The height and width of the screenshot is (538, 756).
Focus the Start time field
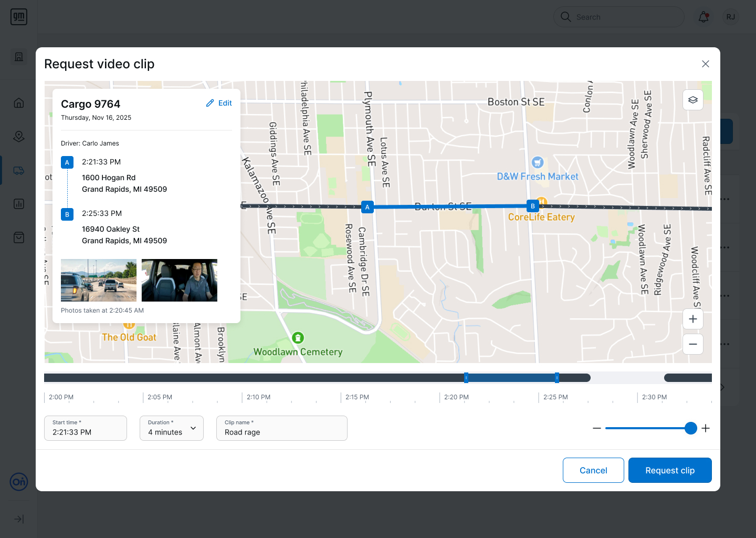86,428
